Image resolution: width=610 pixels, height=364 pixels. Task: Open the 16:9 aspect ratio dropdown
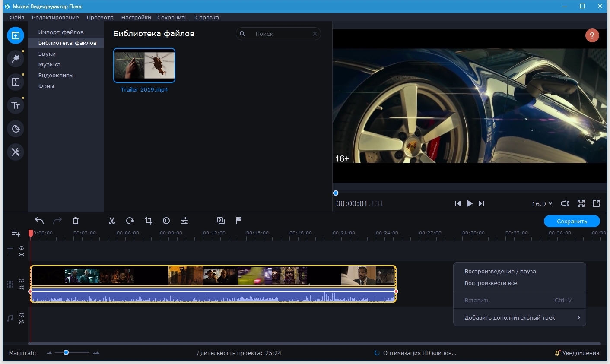click(x=542, y=204)
